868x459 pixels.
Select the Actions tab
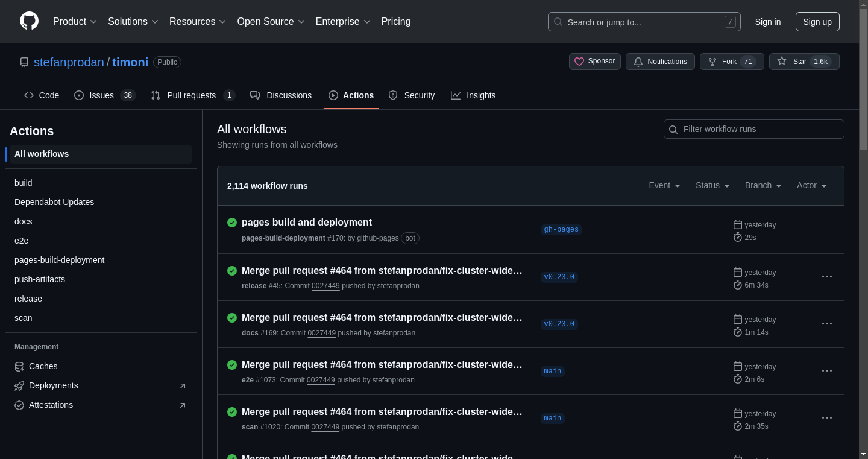pyautogui.click(x=351, y=95)
